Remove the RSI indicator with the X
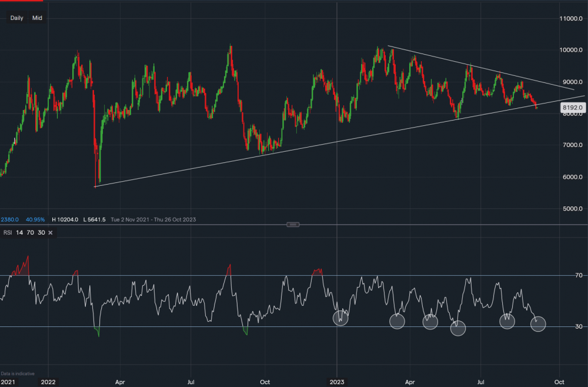This screenshot has width=588, height=387. [51, 233]
